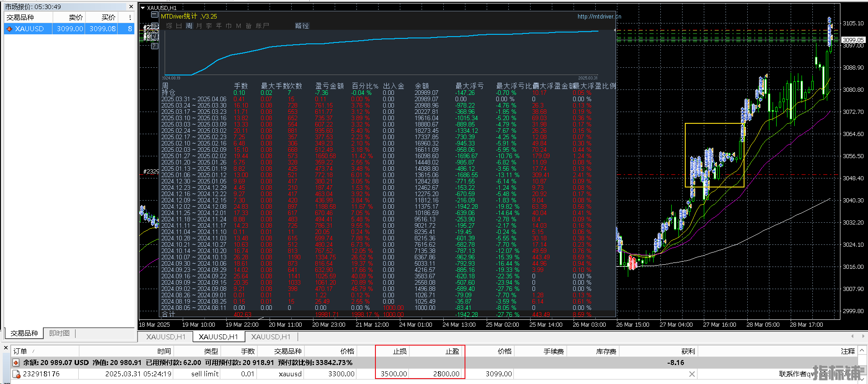Close the terminal panel with the X icon
The image size is (868, 384).
coord(6,348)
